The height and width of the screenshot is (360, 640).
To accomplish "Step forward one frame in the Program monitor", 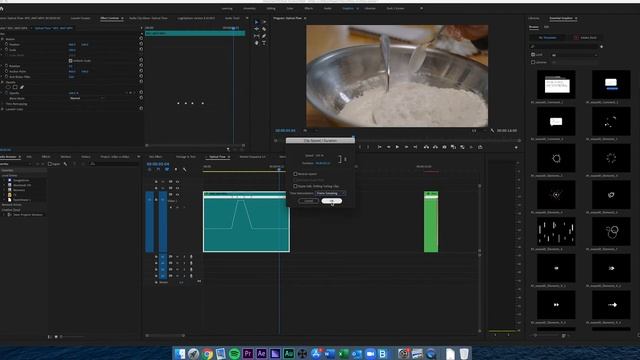I will pyautogui.click(x=406, y=147).
